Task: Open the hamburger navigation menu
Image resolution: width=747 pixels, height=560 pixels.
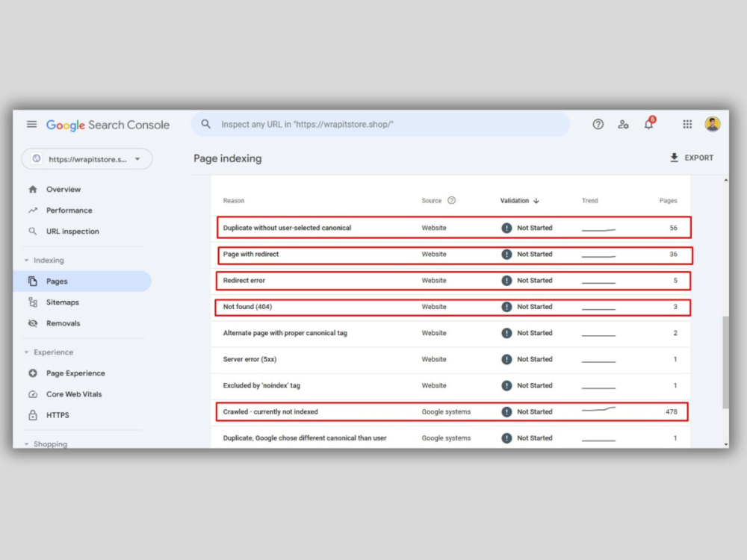Action: tap(32, 124)
